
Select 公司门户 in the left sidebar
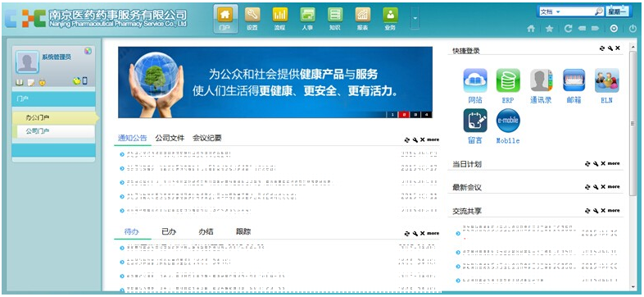53,131
